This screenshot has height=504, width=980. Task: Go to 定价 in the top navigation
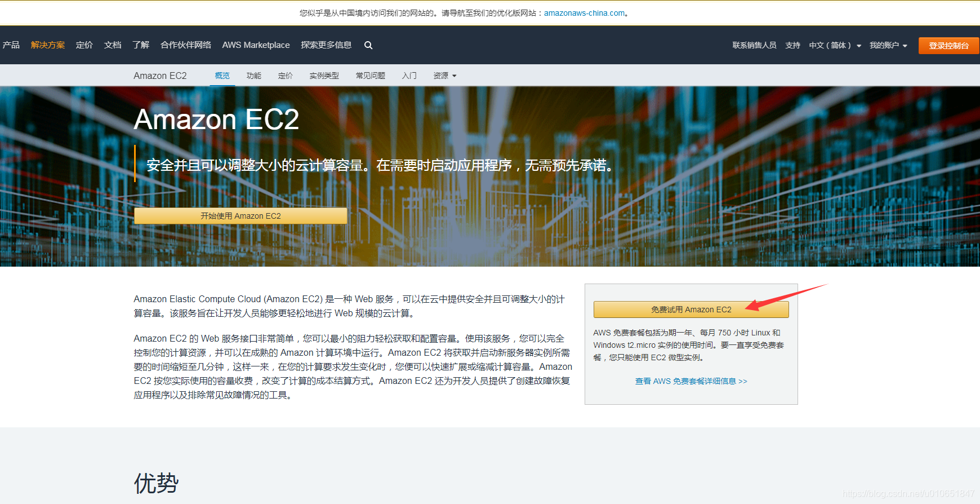(x=84, y=45)
